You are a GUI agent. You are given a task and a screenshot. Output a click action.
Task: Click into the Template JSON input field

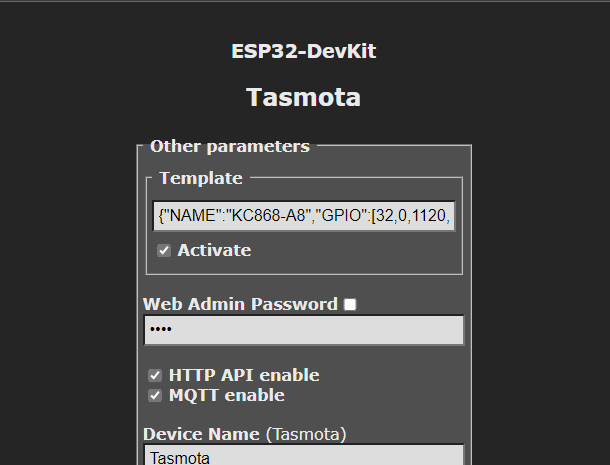tap(304, 215)
